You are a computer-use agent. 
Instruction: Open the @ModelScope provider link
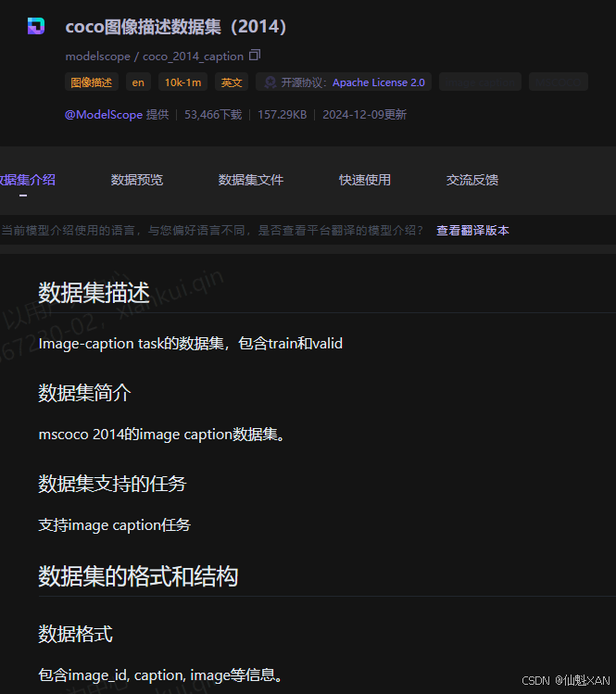pos(104,115)
